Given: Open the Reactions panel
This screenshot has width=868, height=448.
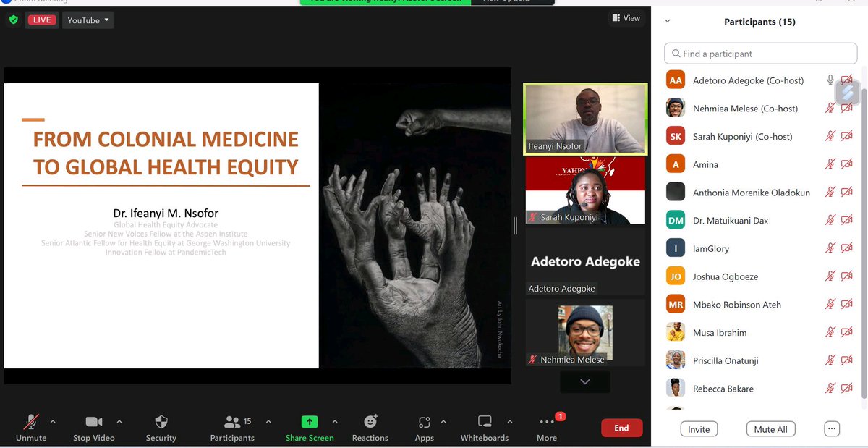Looking at the screenshot, I should tap(370, 420).
